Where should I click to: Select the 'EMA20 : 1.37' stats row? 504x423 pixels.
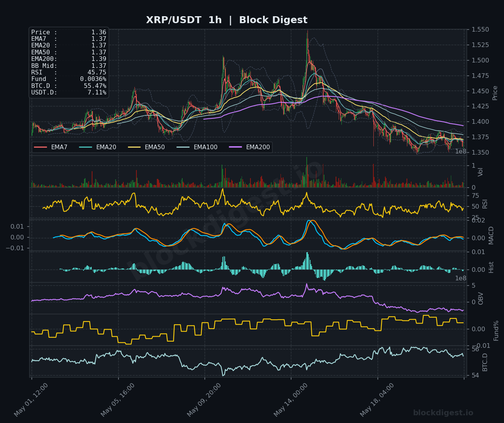[69, 46]
